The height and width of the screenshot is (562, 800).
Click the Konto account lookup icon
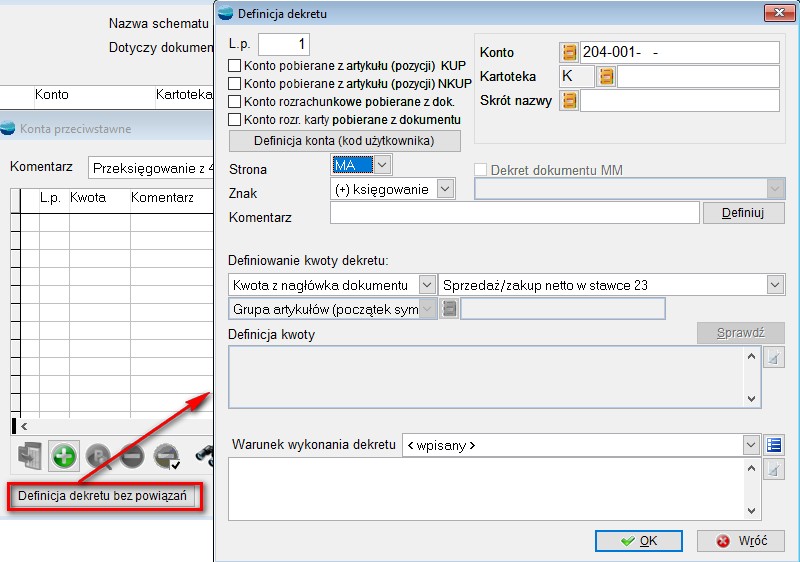pos(569,52)
